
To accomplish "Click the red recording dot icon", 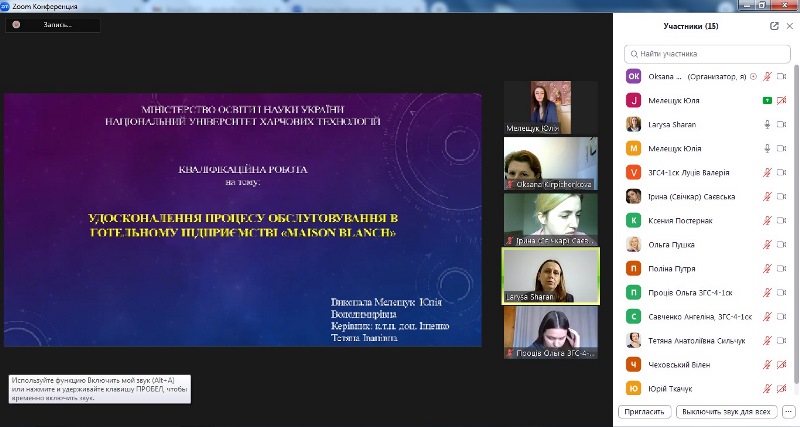I will point(16,24).
